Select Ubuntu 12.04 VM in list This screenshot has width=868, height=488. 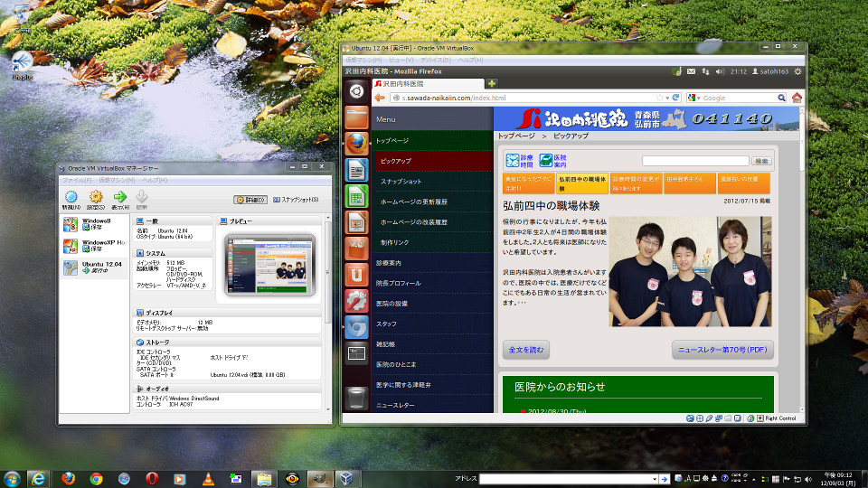click(x=95, y=267)
